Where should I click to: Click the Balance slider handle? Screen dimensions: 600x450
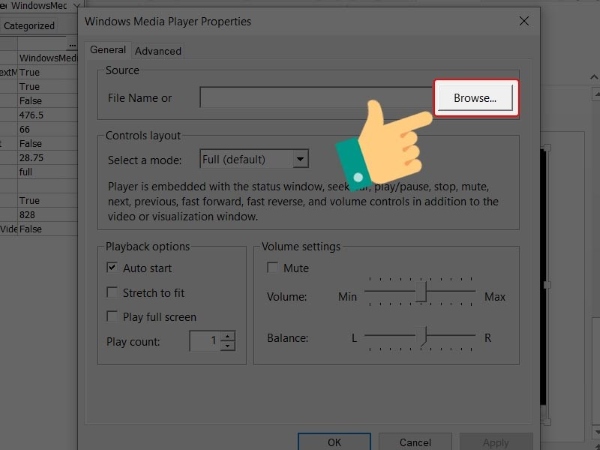coord(427,338)
